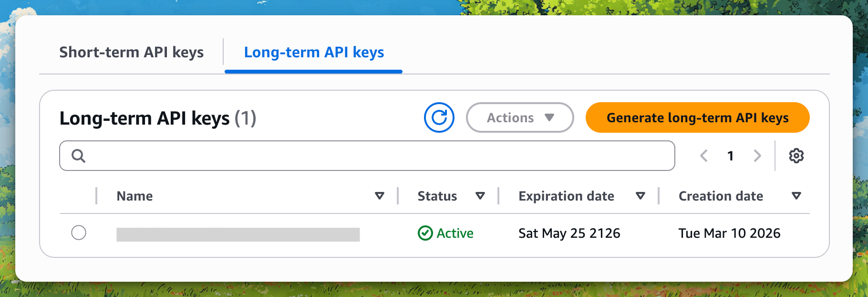
Task: Select the Long-term API keys tab
Action: [x=314, y=52]
